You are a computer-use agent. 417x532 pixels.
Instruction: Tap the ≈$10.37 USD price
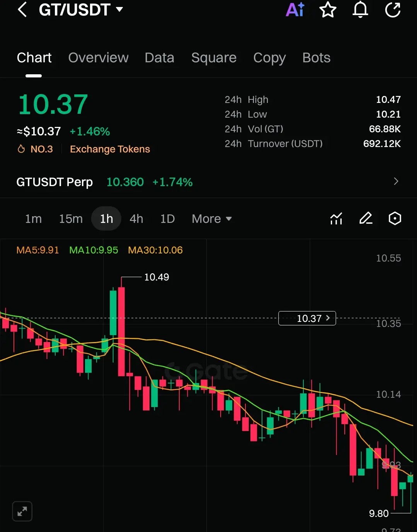[39, 132]
